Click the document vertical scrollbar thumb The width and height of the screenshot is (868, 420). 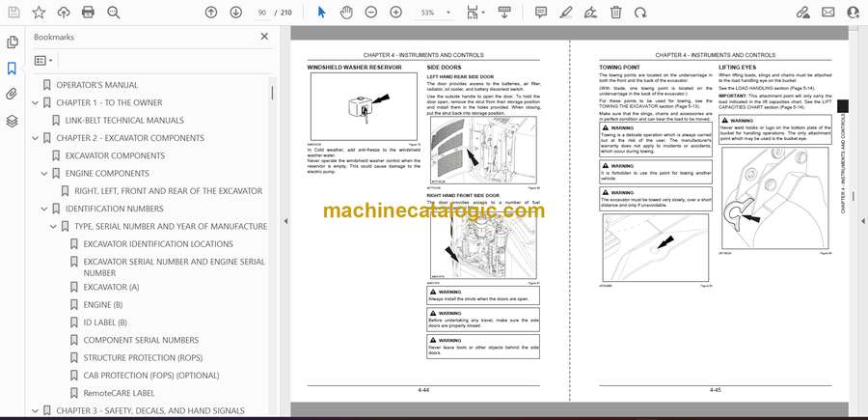point(853,196)
